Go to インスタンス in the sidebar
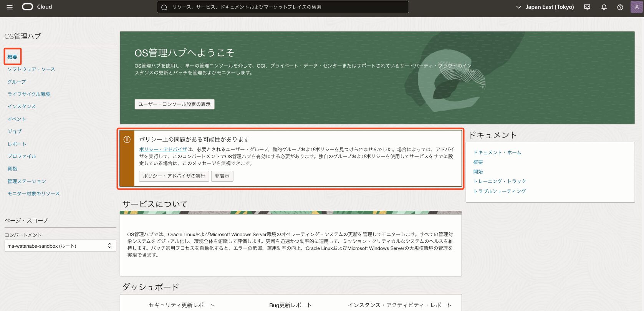This screenshot has height=311, width=644. coord(22,106)
